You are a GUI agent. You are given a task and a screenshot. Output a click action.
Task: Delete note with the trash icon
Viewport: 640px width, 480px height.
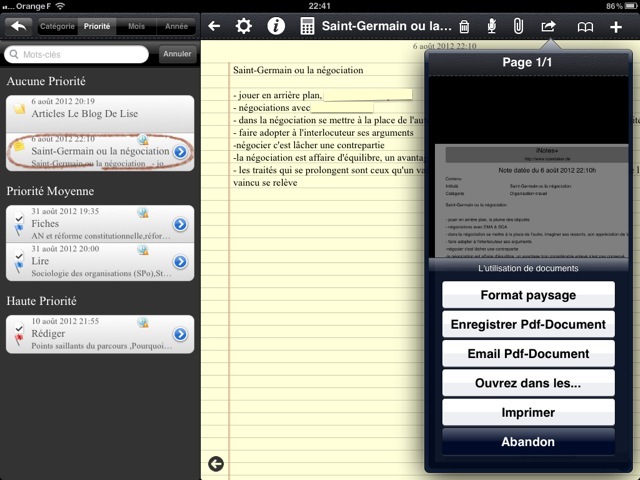tap(464, 26)
